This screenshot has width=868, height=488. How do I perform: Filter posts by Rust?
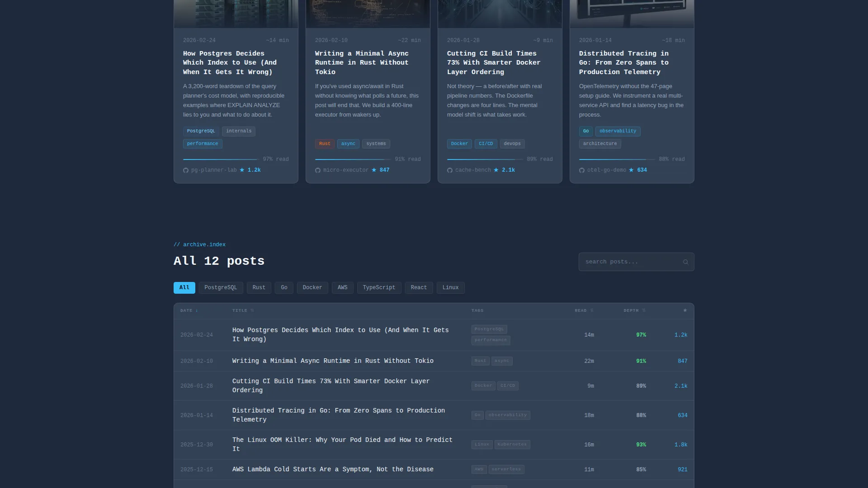(259, 288)
